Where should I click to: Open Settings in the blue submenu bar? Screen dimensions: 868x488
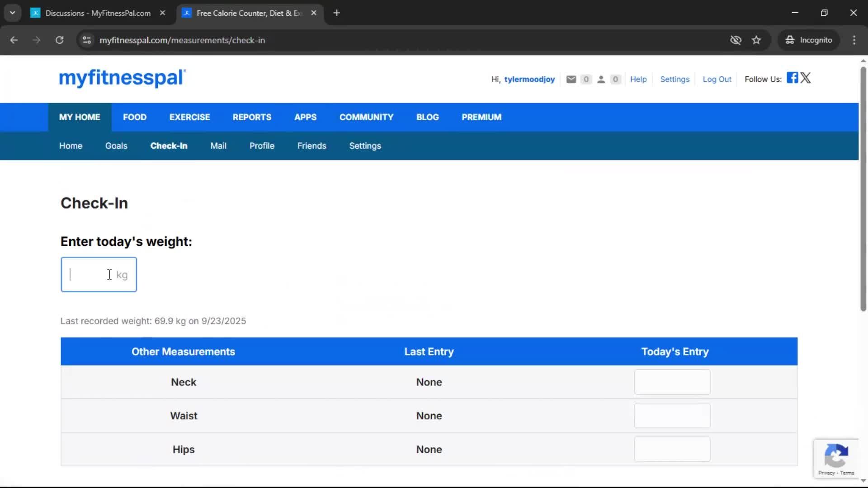click(365, 145)
